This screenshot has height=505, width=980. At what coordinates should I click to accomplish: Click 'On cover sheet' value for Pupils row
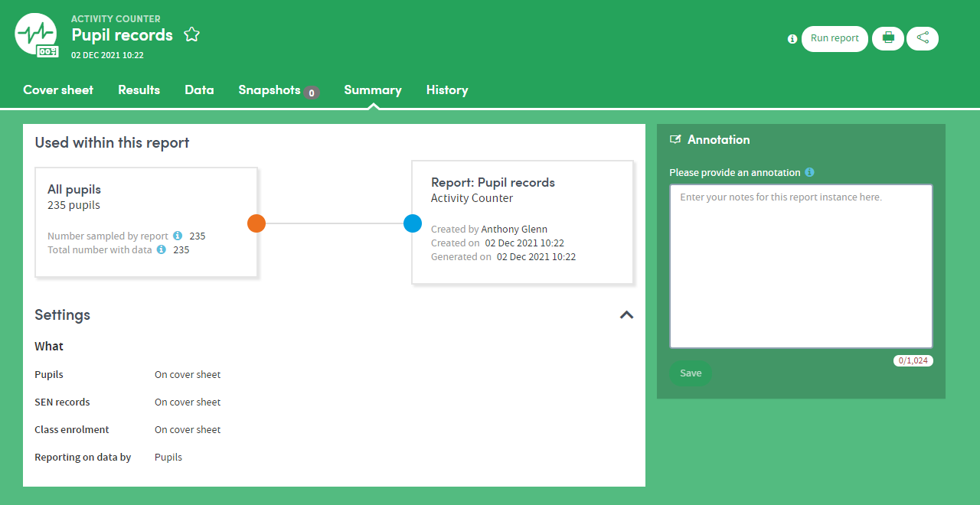pyautogui.click(x=188, y=375)
